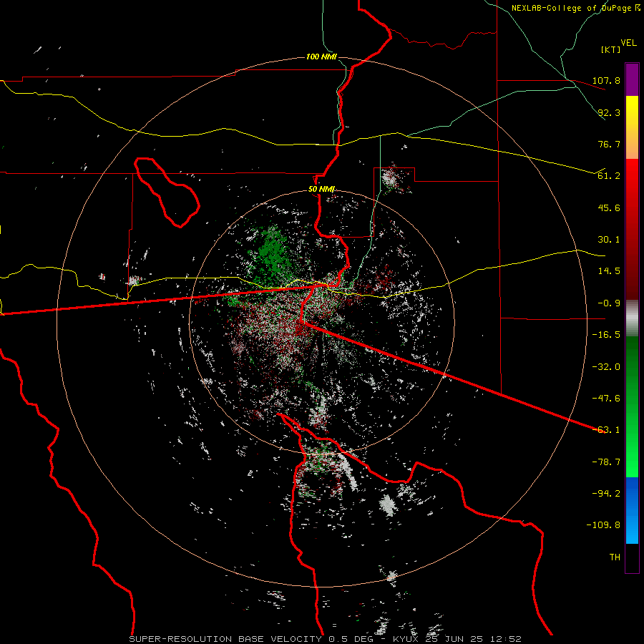Click the Super-Resolution Base Velocity caption
The height and width of the screenshot is (644, 644).
[x=326, y=639]
